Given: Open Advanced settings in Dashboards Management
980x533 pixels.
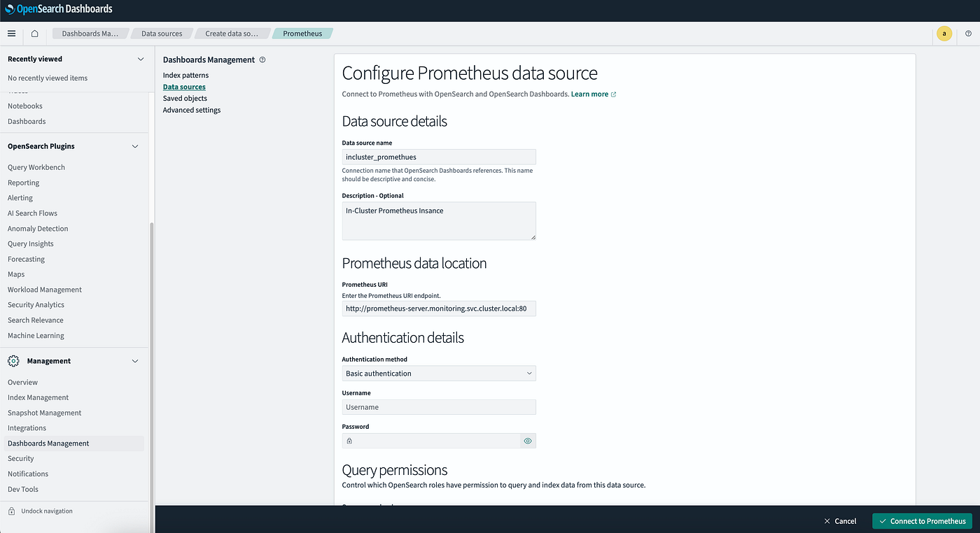Looking at the screenshot, I should click(x=192, y=111).
